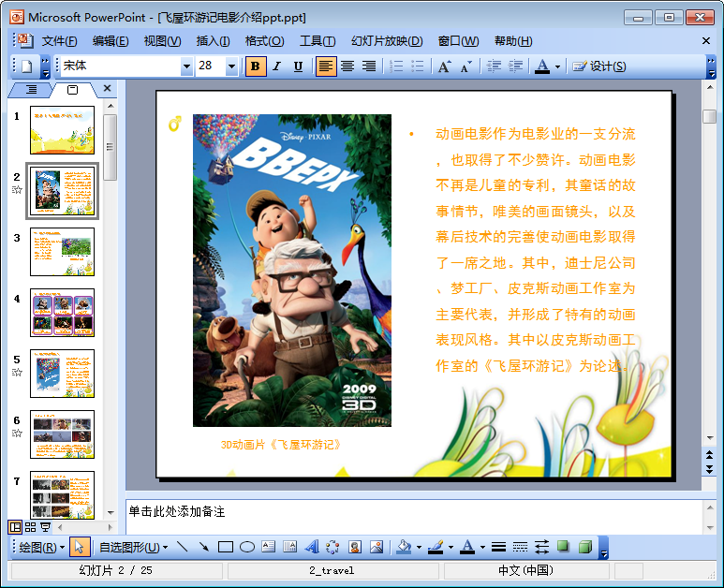Click the New document icon
Screen dimensions: 724x588
click(27, 66)
